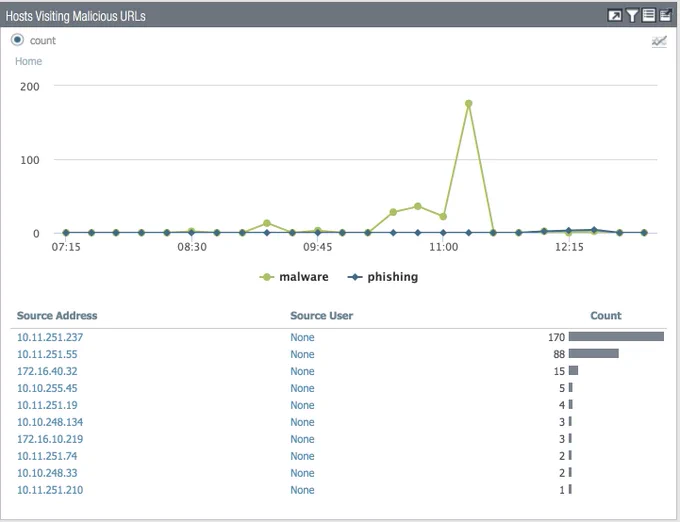Click None user for 10.11.251.210 row
The height and width of the screenshot is (522, 680).
(x=302, y=490)
